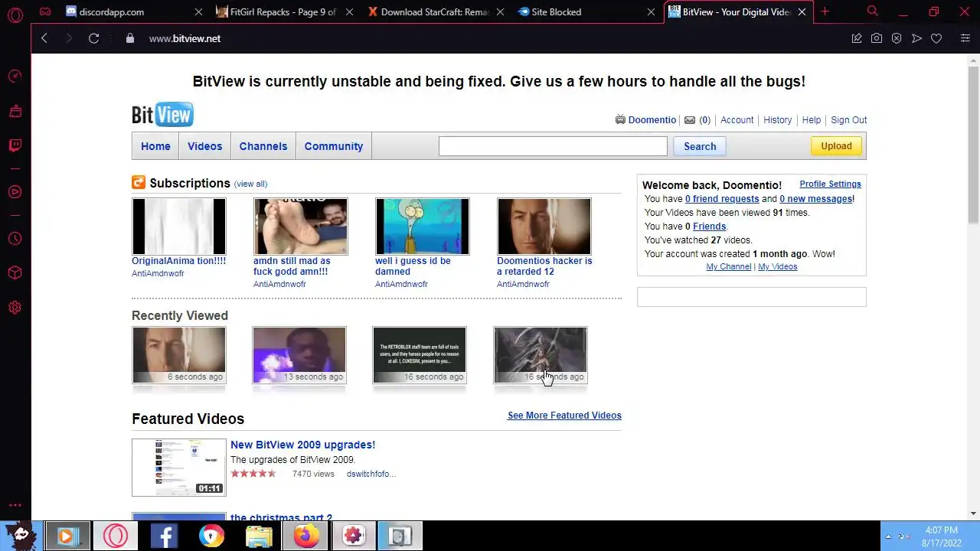Open tab search magnifier icon
This screenshot has width=980, height=551.
click(x=873, y=11)
